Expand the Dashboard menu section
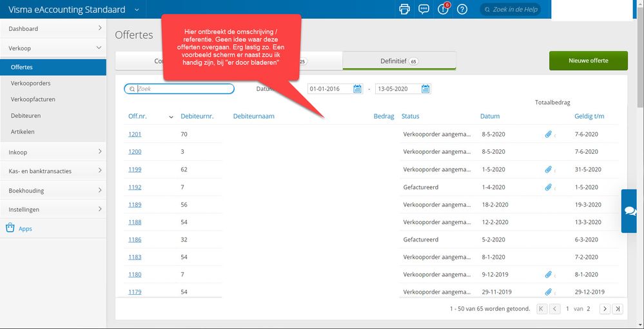This screenshot has width=644, height=329. click(100, 28)
